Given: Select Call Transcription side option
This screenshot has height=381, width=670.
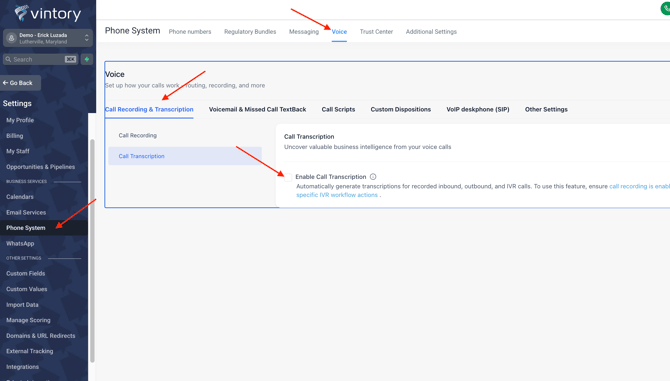Looking at the screenshot, I should click(185, 156).
